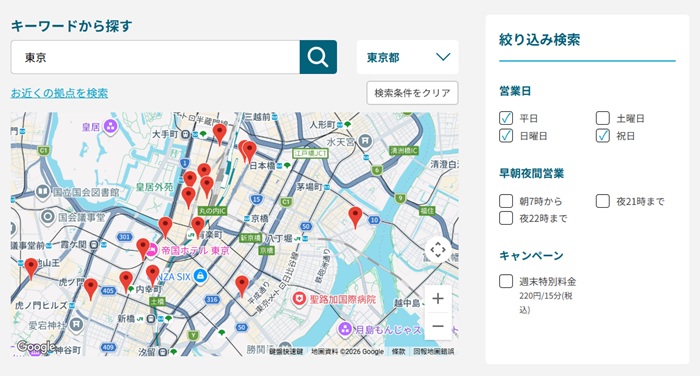This screenshot has width=700, height=376.
Task: Click the 国立国会図書館 library icon
Action: pos(42,192)
